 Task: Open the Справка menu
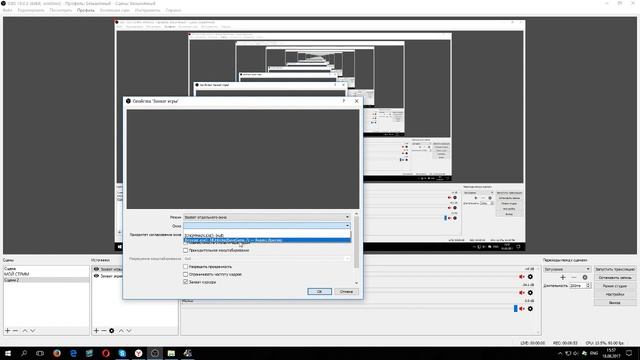click(173, 10)
